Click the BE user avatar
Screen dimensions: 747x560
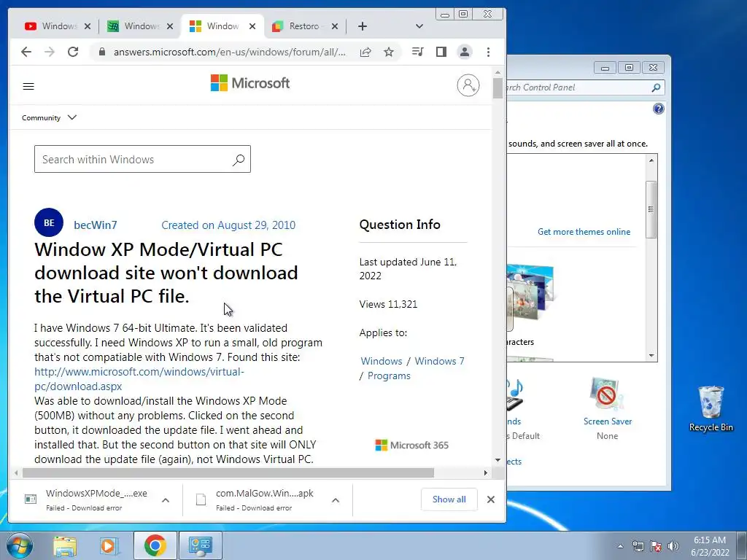pyautogui.click(x=49, y=222)
